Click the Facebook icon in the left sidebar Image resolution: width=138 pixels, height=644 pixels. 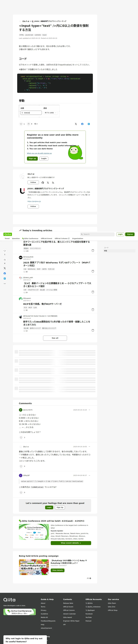(x=5, y=273)
